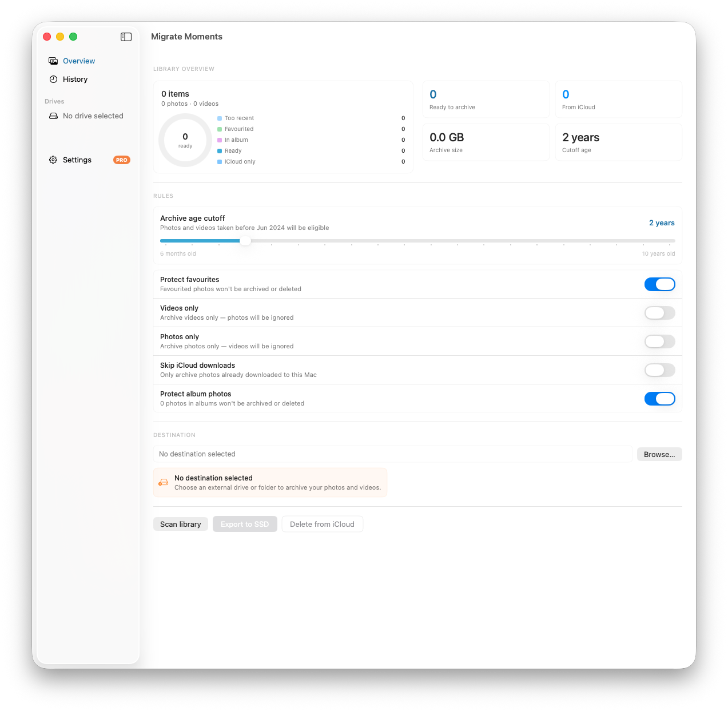Image resolution: width=728 pixels, height=711 pixels.
Task: Click the 10 years old slider label
Action: 658,254
